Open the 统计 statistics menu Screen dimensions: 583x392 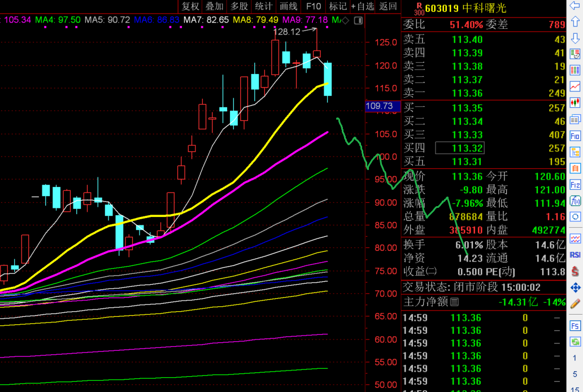pos(264,6)
